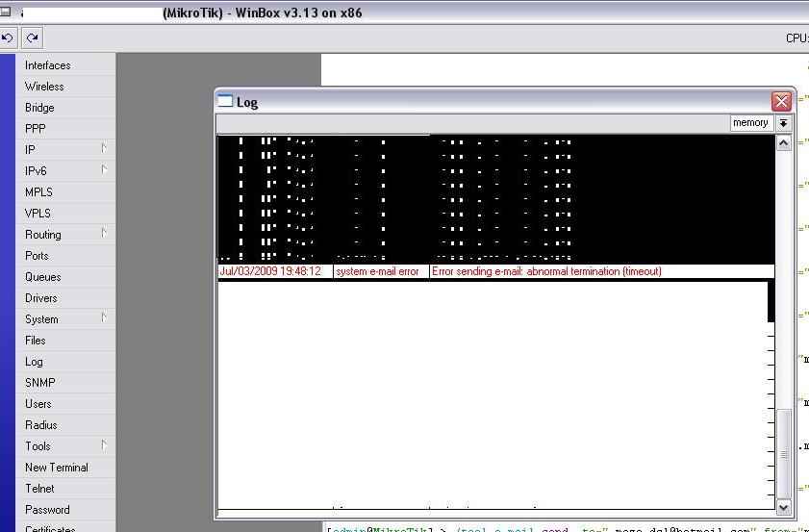
Task: Open the Bridge menu
Action: point(65,108)
